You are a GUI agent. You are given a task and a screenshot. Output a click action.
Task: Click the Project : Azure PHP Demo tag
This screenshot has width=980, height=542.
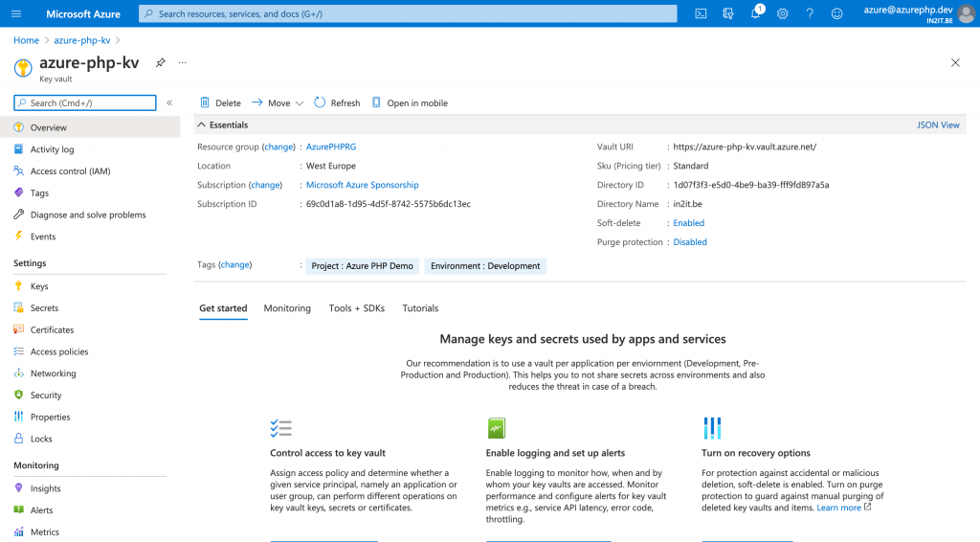363,265
